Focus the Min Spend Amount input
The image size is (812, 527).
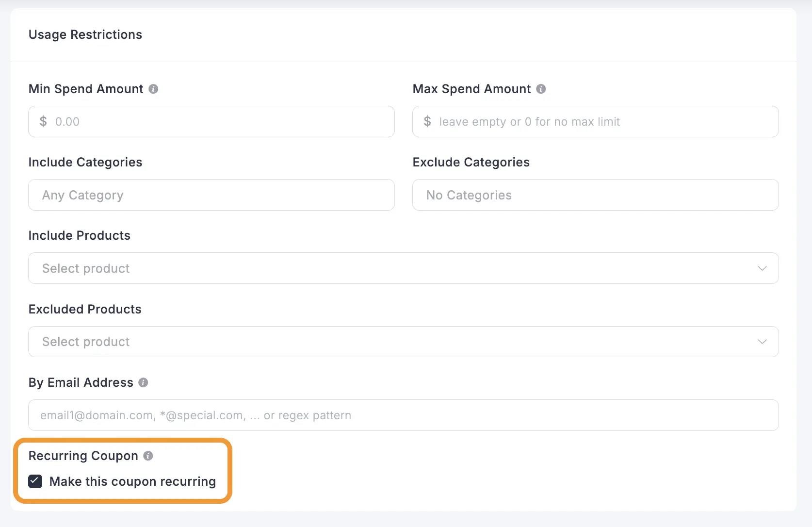point(223,121)
